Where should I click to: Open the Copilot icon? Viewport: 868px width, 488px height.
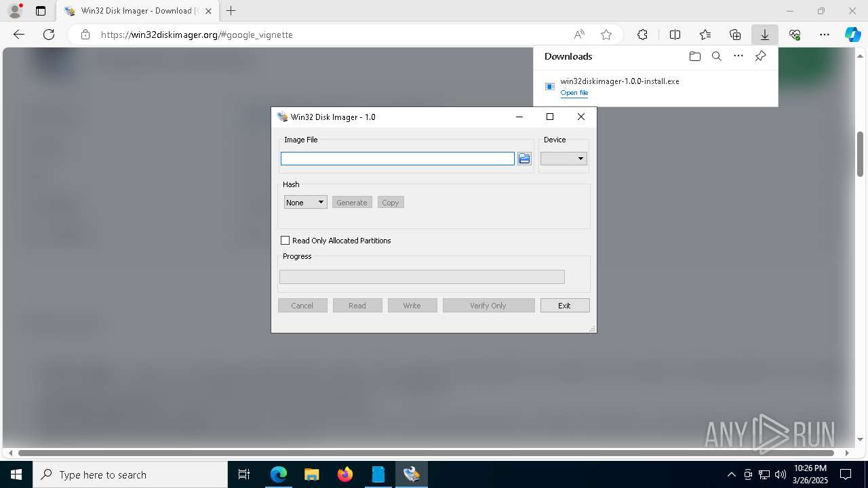tap(852, 35)
